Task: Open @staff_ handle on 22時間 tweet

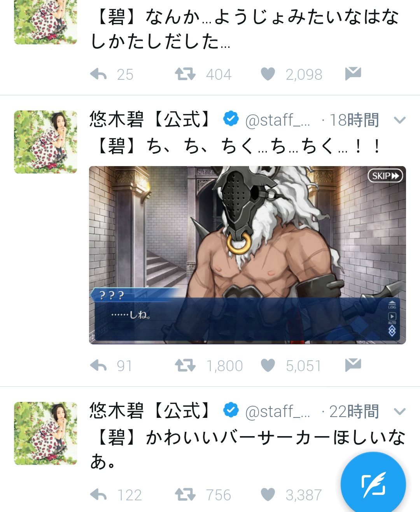Action: pyautogui.click(x=278, y=412)
